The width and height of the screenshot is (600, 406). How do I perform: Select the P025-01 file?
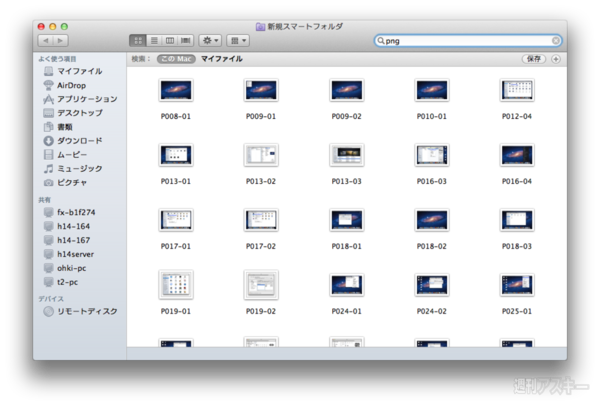click(517, 285)
